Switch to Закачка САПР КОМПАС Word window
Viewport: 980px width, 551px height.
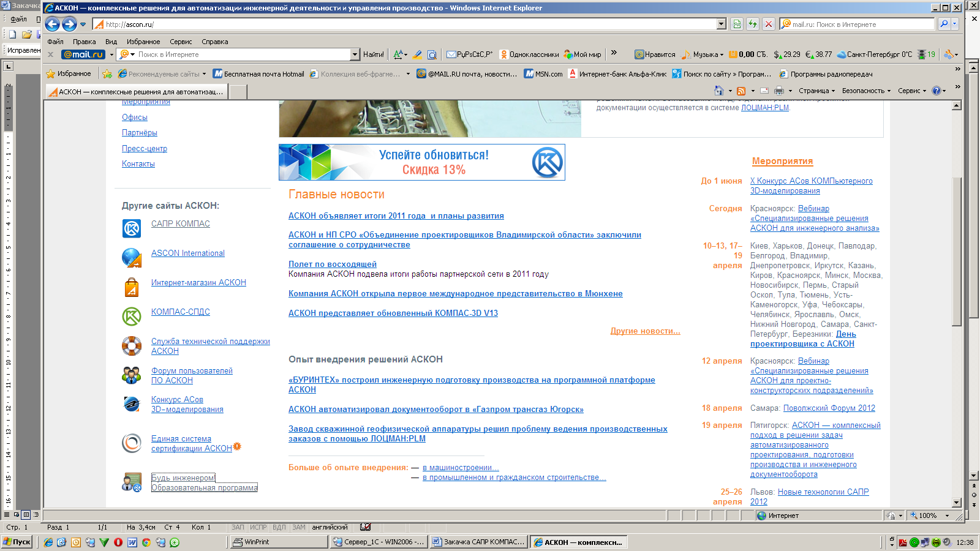(x=478, y=542)
